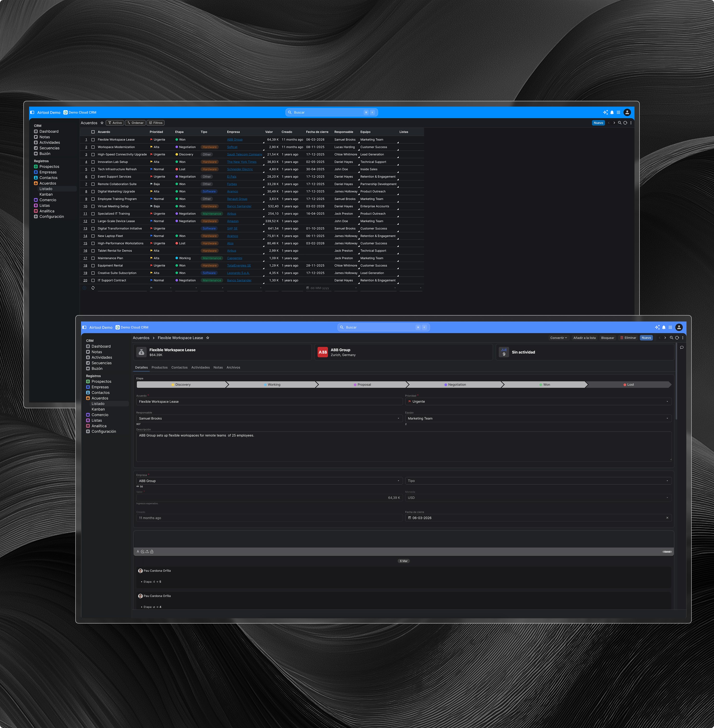Click the user avatar in detail window header
Viewport: 714px width, 728px height.
(679, 327)
